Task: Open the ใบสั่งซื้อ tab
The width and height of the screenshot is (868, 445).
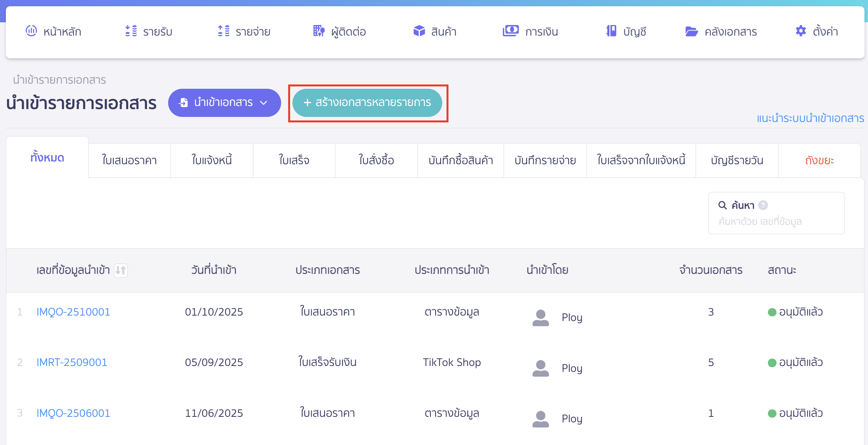Action: (376, 160)
